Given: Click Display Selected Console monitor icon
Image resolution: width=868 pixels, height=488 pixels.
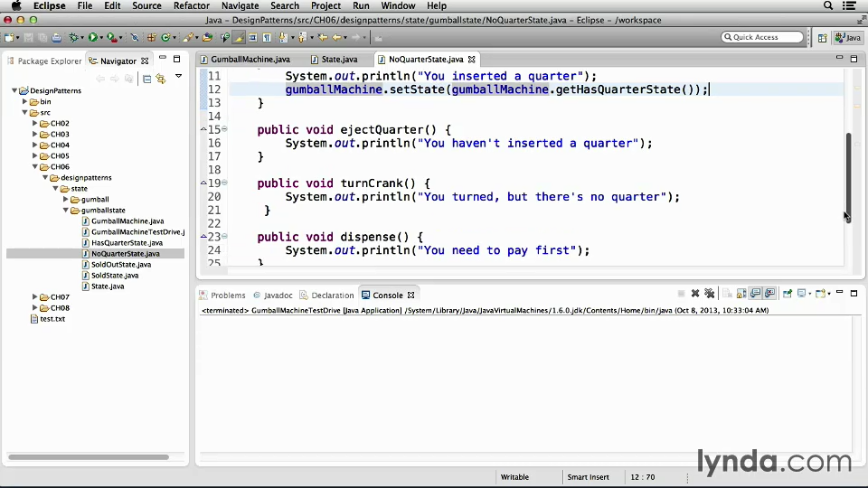Looking at the screenshot, I should pyautogui.click(x=802, y=293).
